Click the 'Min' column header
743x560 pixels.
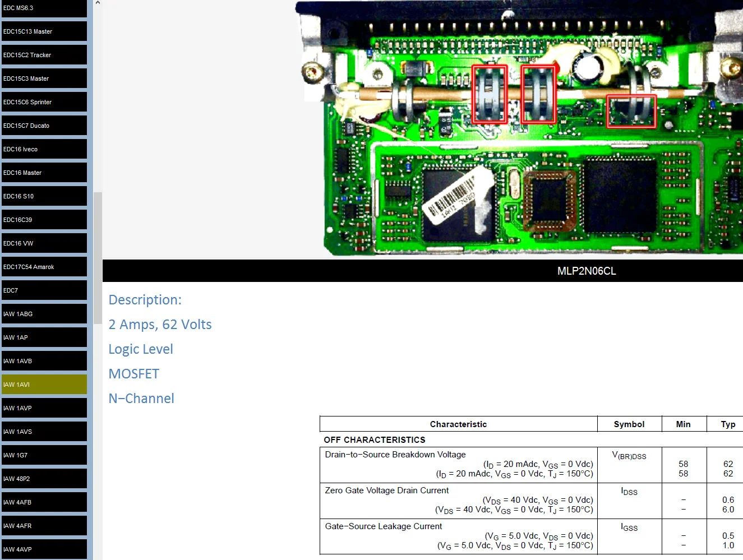coord(683,424)
